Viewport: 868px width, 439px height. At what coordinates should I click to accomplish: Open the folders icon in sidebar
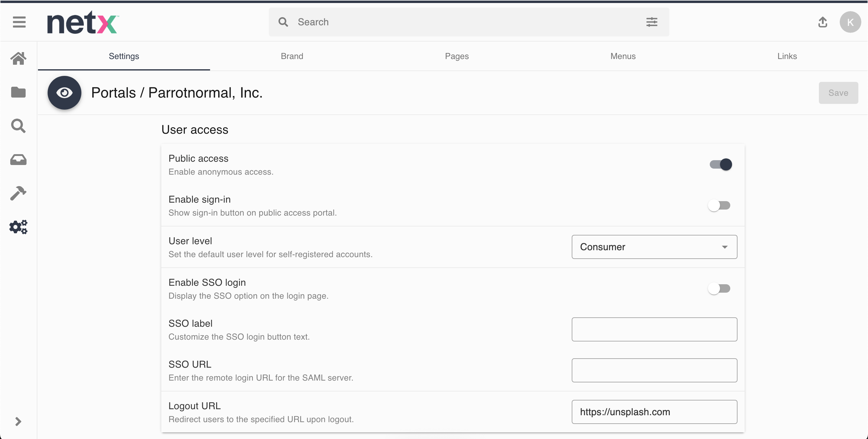[x=18, y=92]
